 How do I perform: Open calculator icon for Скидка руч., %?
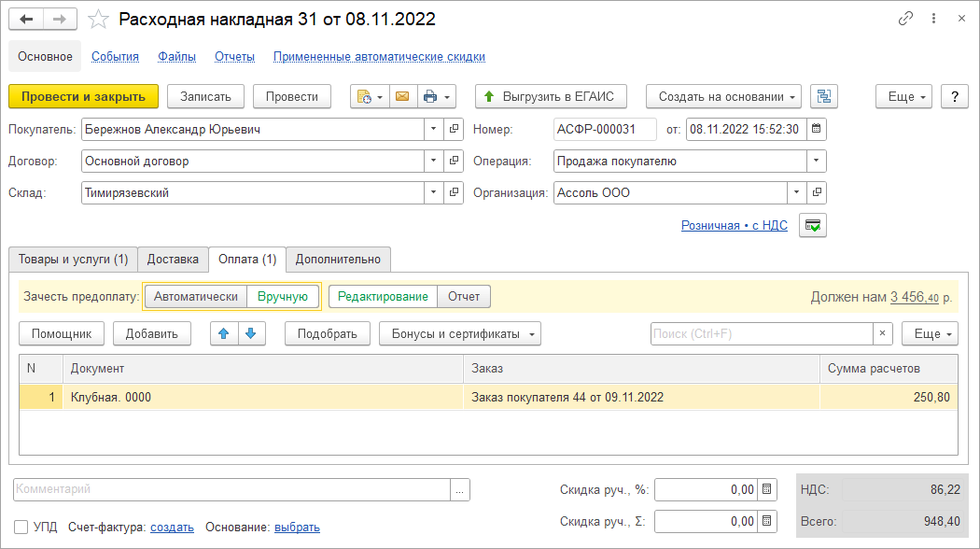767,489
